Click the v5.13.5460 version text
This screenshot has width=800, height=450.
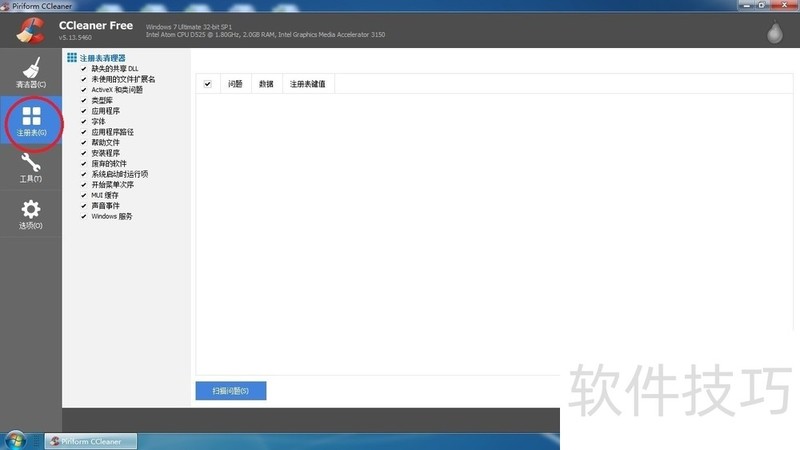(75, 38)
